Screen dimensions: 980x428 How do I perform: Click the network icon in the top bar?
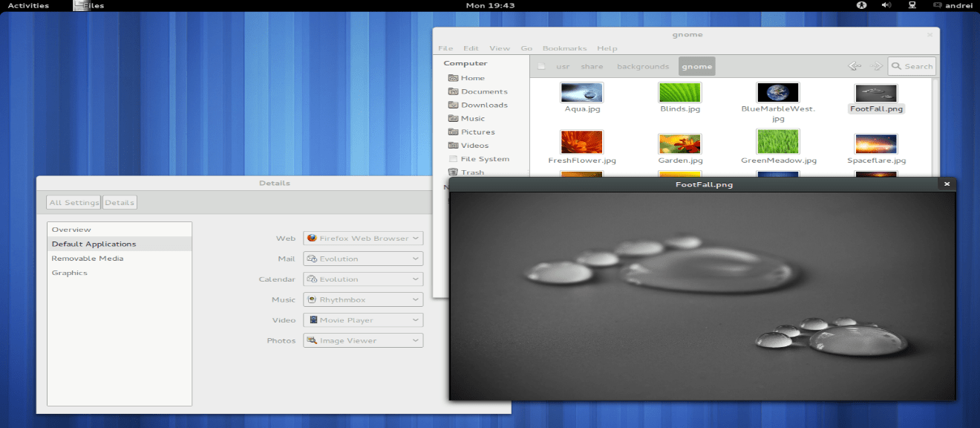pos(910,5)
